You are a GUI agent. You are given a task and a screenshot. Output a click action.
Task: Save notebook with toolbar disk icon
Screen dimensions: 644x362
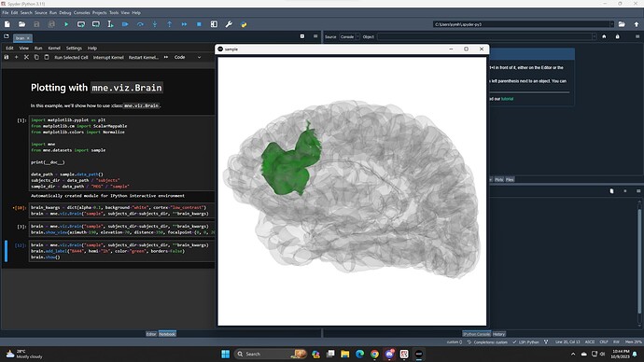7,58
